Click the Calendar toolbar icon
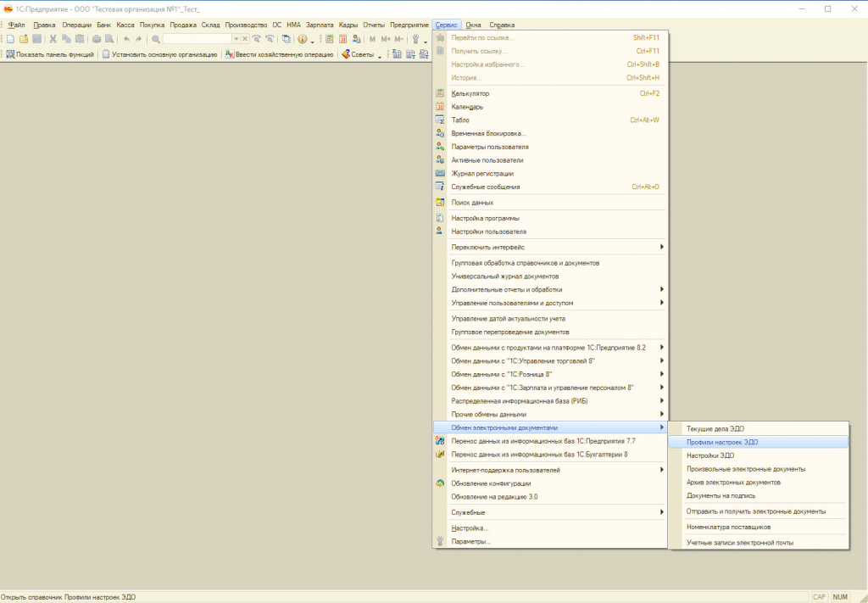 coord(343,39)
